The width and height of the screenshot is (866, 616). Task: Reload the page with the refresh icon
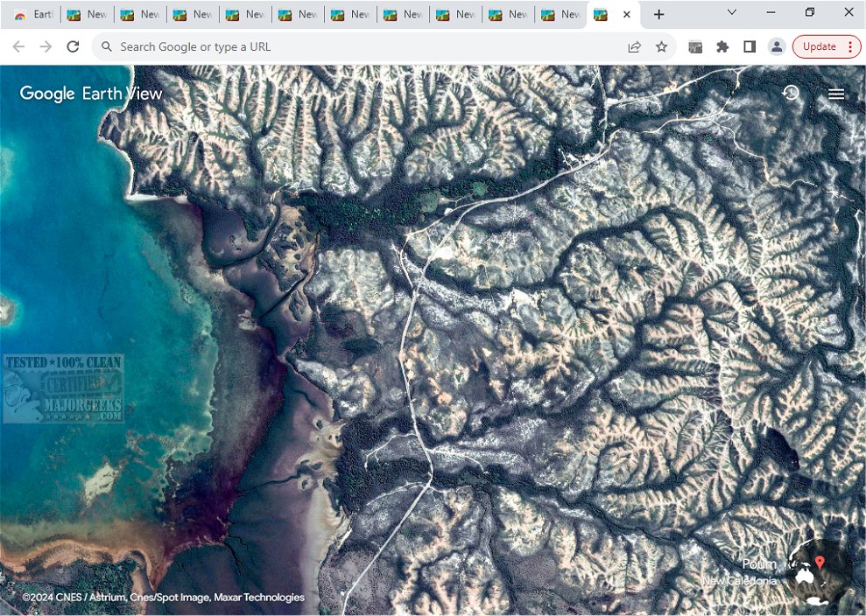(73, 47)
